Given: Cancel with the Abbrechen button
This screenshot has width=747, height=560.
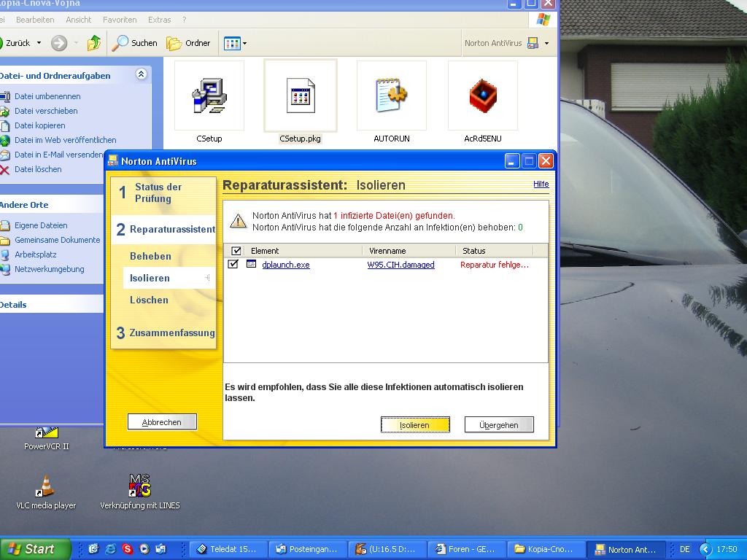Looking at the screenshot, I should click(162, 422).
